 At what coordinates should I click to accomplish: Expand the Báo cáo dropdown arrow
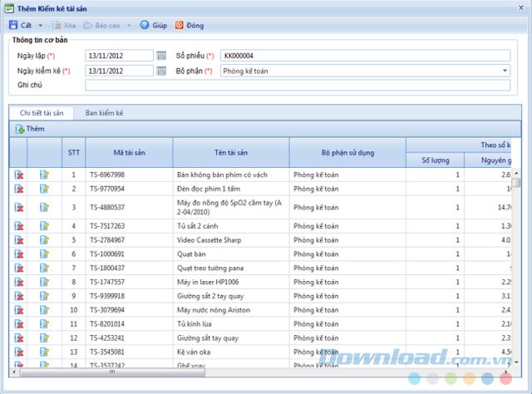click(127, 26)
